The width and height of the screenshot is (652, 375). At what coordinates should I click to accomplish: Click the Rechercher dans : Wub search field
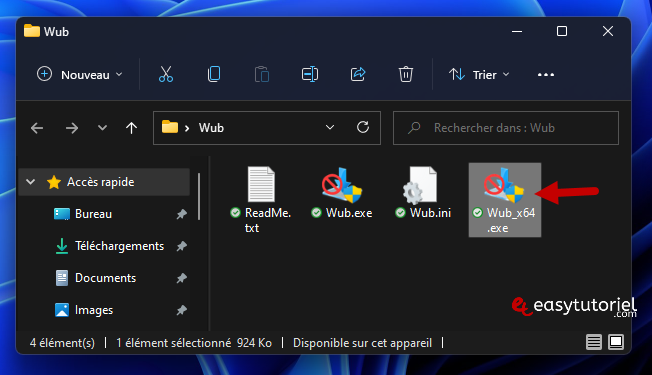point(506,128)
